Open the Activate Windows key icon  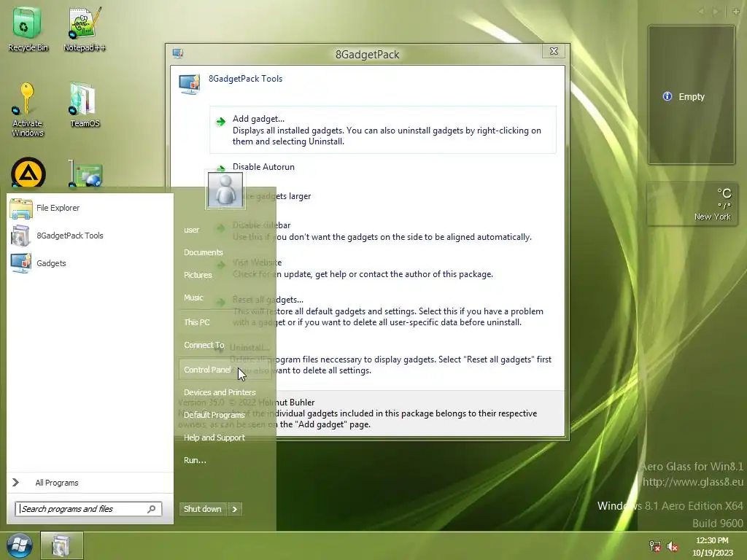pyautogui.click(x=27, y=109)
